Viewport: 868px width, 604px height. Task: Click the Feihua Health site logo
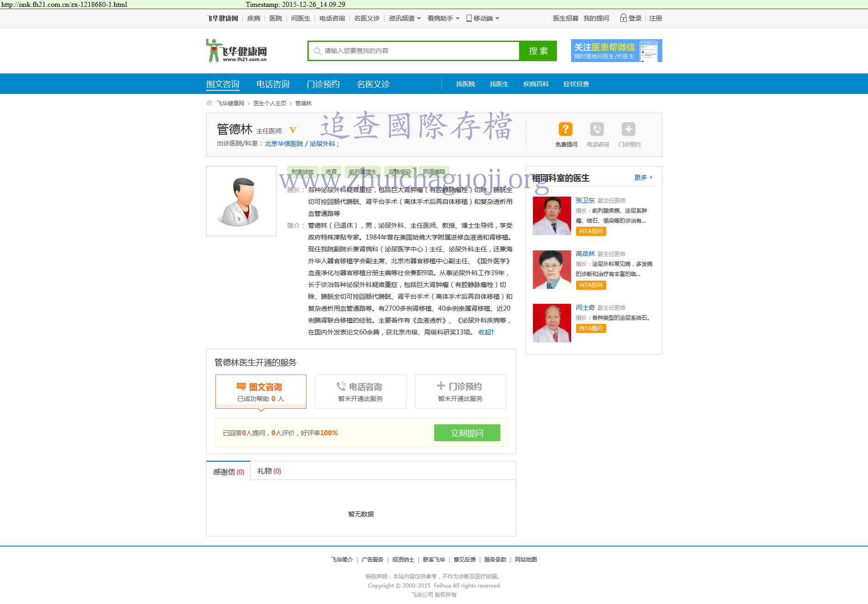point(236,51)
